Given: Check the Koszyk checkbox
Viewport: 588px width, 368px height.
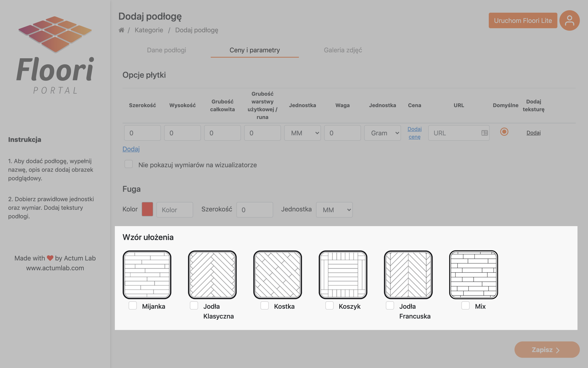Looking at the screenshot, I should [330, 305].
